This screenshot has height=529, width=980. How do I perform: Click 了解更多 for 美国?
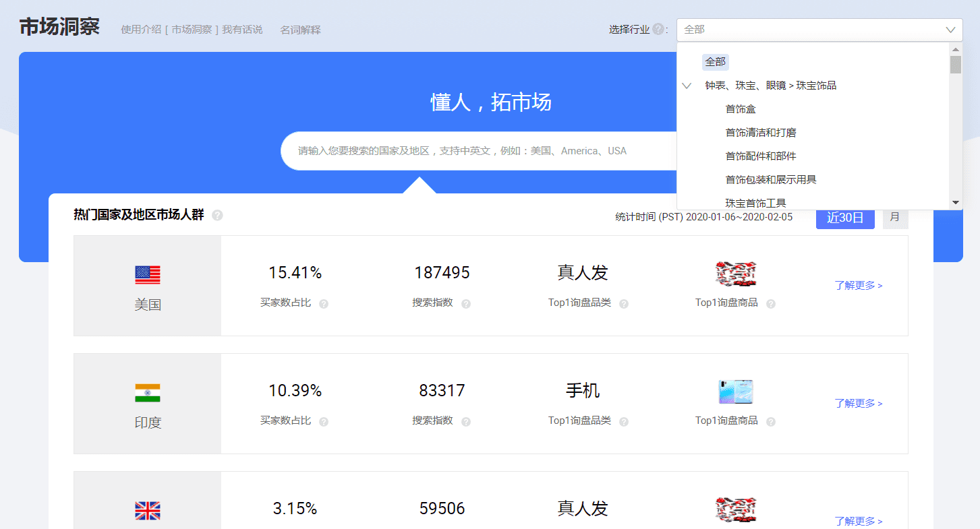859,286
